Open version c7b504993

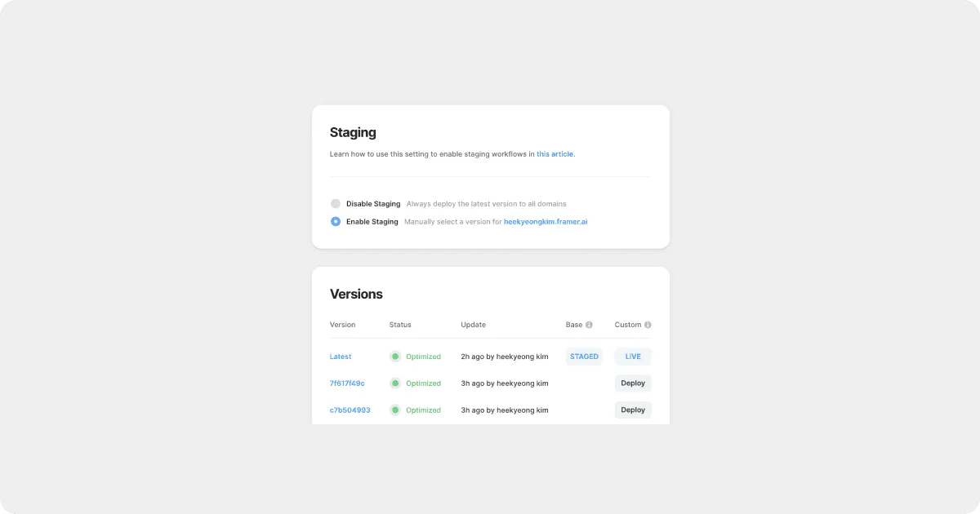click(350, 410)
